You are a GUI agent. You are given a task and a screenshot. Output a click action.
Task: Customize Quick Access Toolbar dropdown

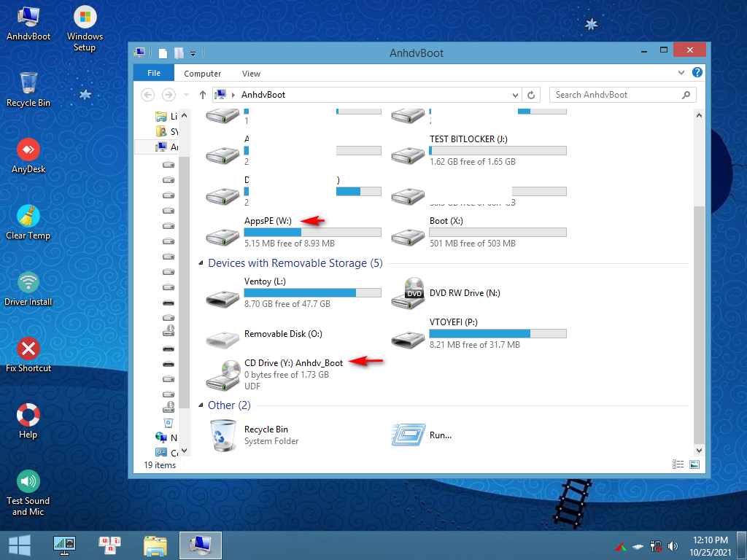(193, 54)
